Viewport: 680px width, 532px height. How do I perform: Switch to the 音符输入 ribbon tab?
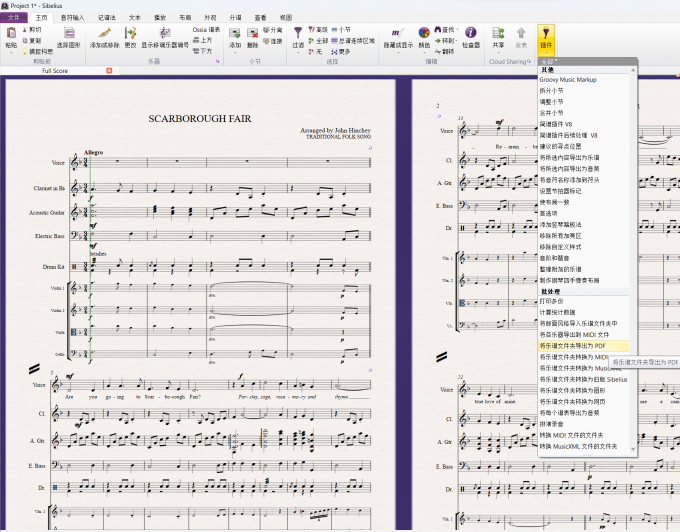point(73,17)
